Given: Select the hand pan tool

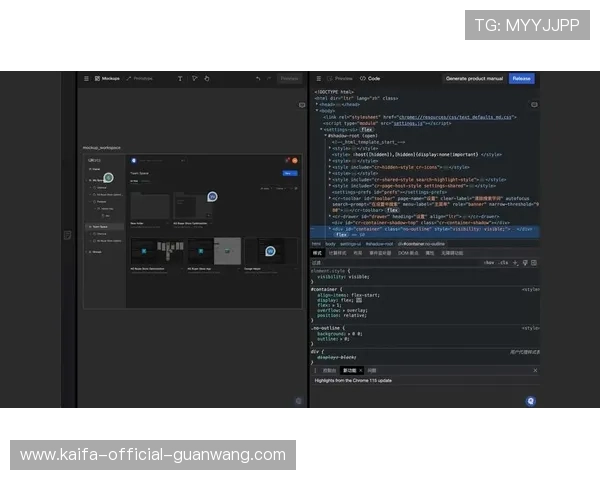Looking at the screenshot, I should click(207, 78).
